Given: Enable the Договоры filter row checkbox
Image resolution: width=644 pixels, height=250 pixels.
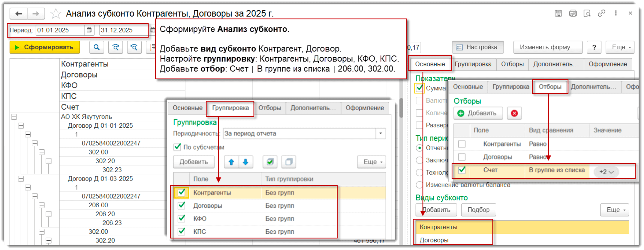Looking at the screenshot, I should [462, 157].
